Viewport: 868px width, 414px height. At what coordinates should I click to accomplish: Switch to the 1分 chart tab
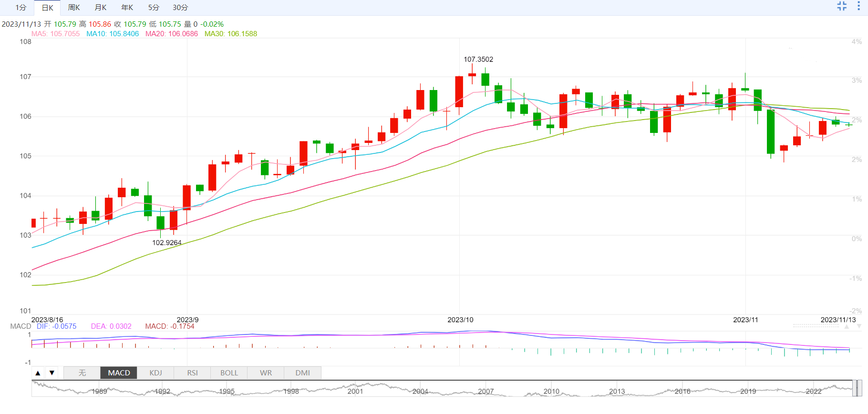pos(21,8)
